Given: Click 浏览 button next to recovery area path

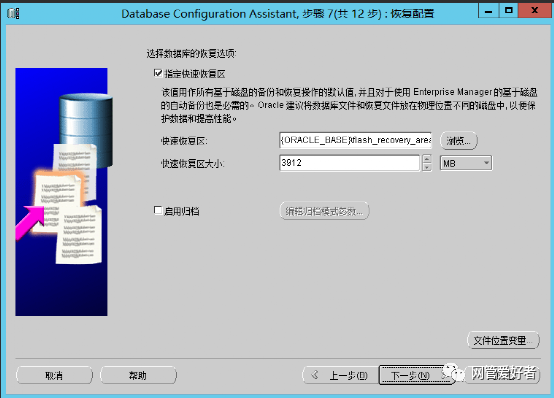Looking at the screenshot, I should pos(459,141).
